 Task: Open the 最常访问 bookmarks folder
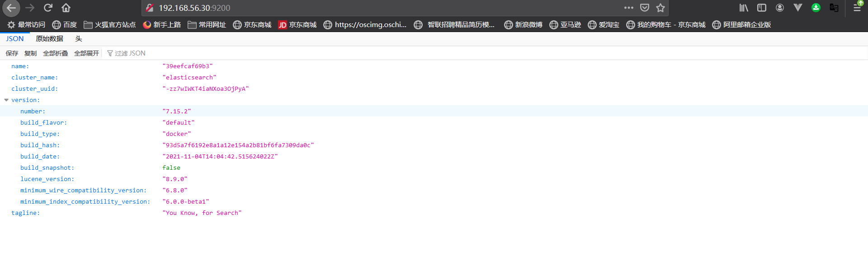(x=26, y=25)
